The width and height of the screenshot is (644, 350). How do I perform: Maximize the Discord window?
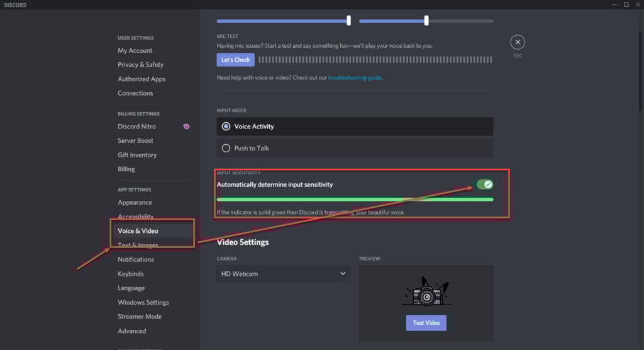click(626, 4)
